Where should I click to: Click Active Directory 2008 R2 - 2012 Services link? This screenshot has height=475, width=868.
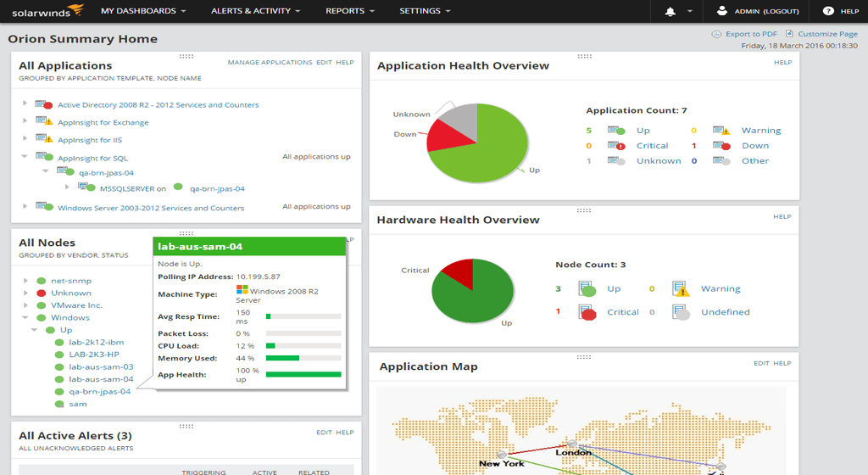[159, 104]
